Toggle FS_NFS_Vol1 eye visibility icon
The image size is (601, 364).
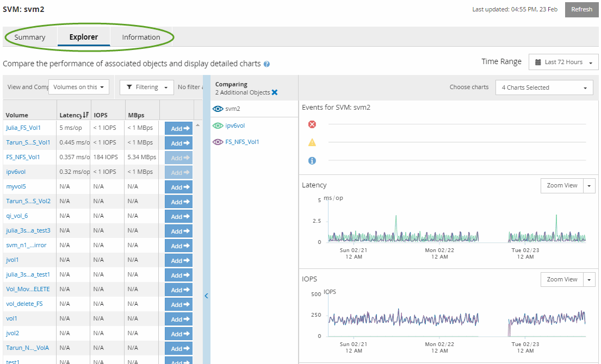coord(218,142)
